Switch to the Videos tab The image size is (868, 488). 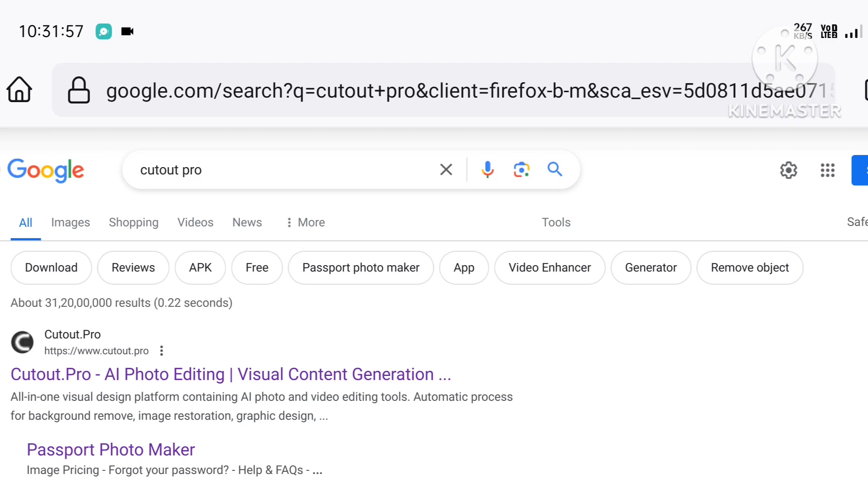[x=195, y=222]
